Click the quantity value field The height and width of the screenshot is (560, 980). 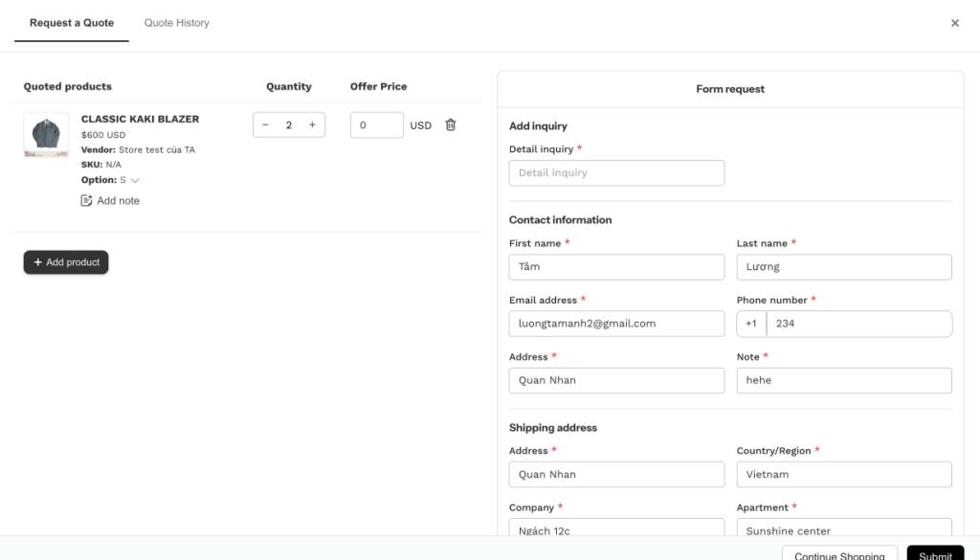click(289, 125)
